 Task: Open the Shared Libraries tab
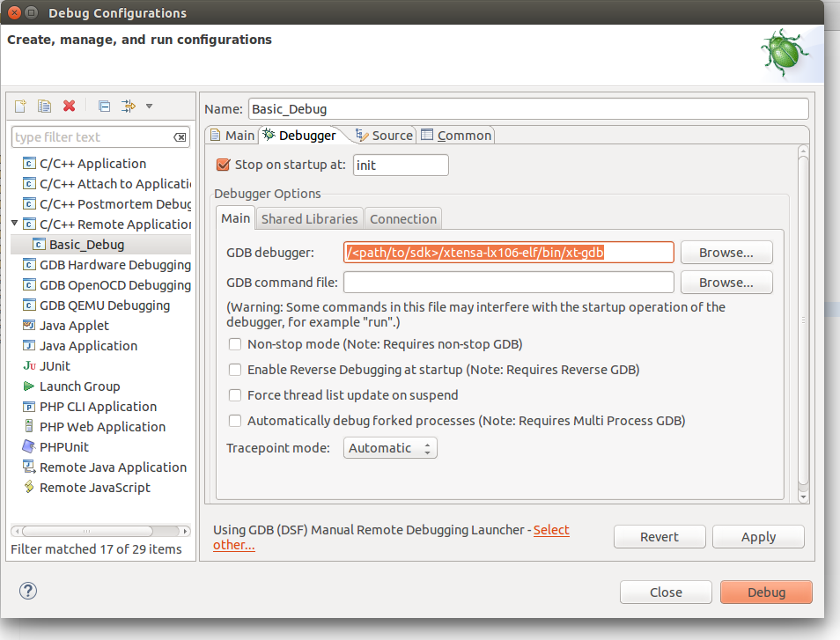point(309,218)
